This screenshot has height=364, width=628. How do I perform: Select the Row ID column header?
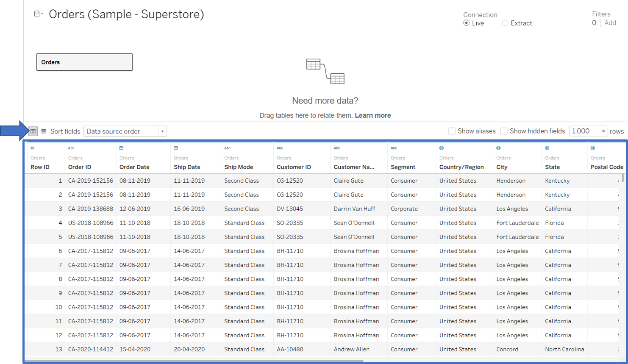pyautogui.click(x=40, y=167)
